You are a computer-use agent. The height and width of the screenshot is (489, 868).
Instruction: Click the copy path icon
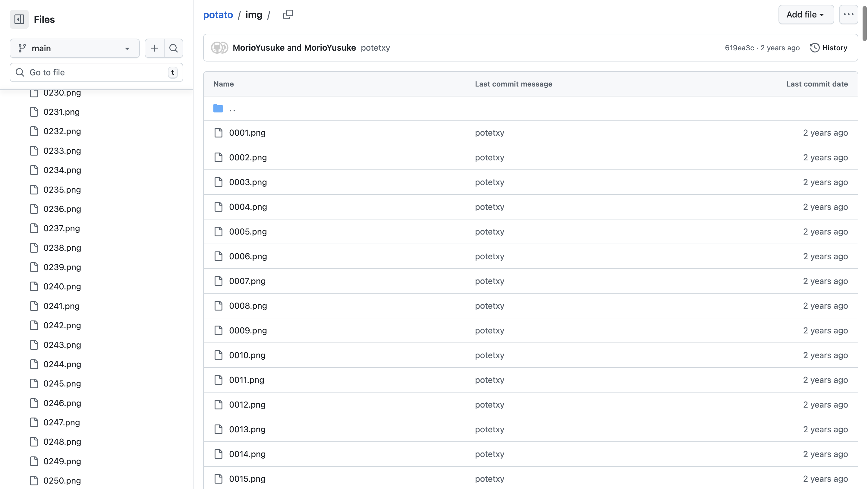pyautogui.click(x=288, y=14)
